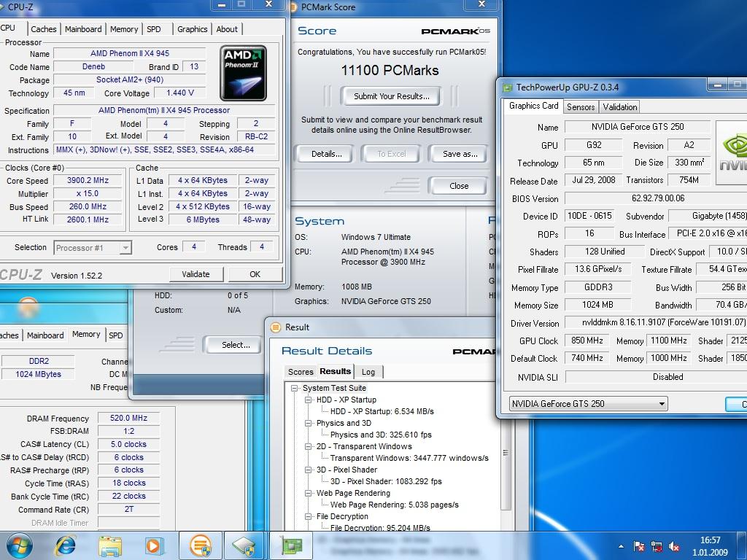747x560 pixels.
Task: Click Validate button in CPU-Z
Action: tap(196, 274)
